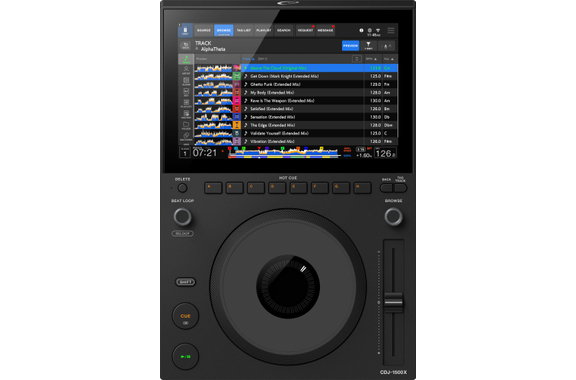The width and height of the screenshot is (576, 380).
Task: Push the BACK hardware button
Action: coord(386,188)
